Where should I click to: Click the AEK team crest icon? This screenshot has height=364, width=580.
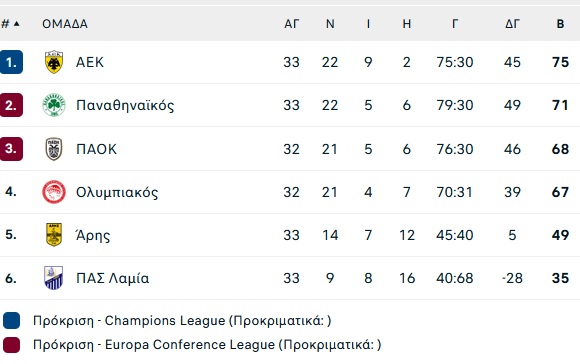(x=54, y=62)
